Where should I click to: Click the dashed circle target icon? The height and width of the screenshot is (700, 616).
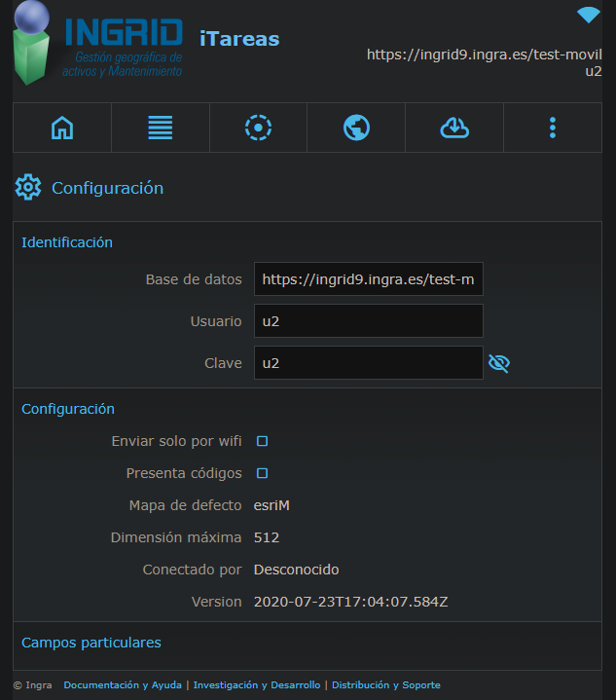pyautogui.click(x=258, y=128)
